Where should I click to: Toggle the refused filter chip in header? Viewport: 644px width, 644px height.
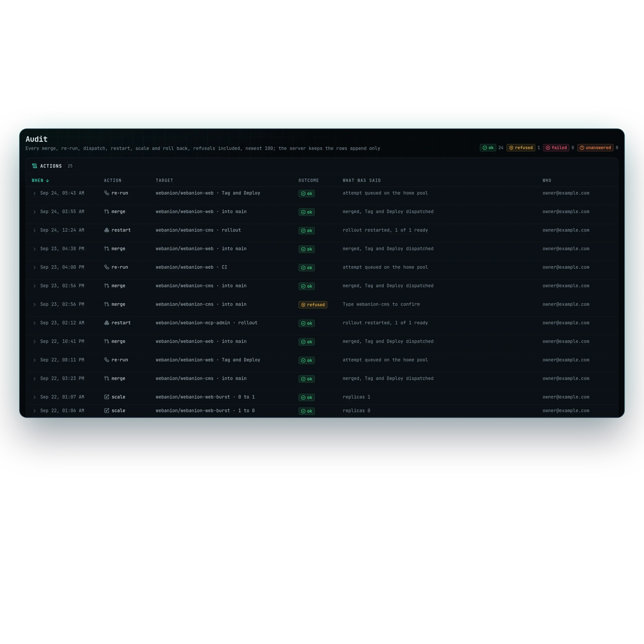click(521, 148)
